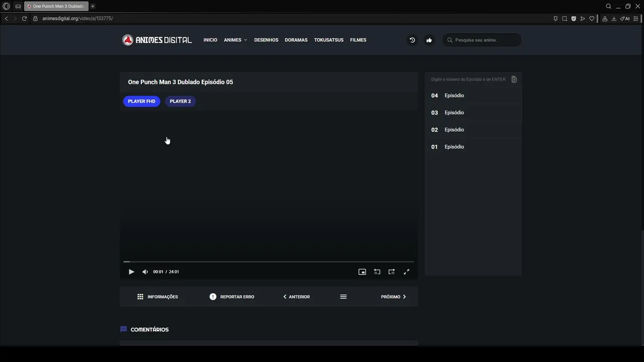The height and width of the screenshot is (362, 644).
Task: Open the FILMES menu item
Action: point(358,40)
